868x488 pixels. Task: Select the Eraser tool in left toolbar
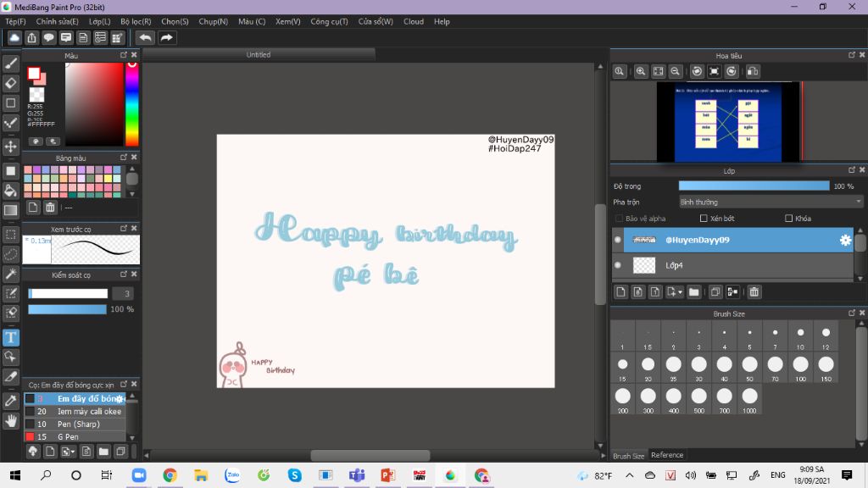[10, 84]
